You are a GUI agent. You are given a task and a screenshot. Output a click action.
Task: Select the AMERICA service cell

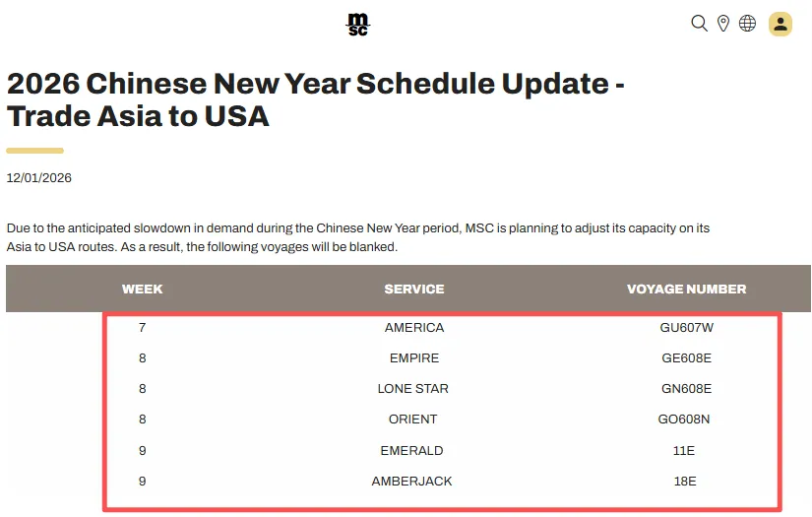[413, 328]
